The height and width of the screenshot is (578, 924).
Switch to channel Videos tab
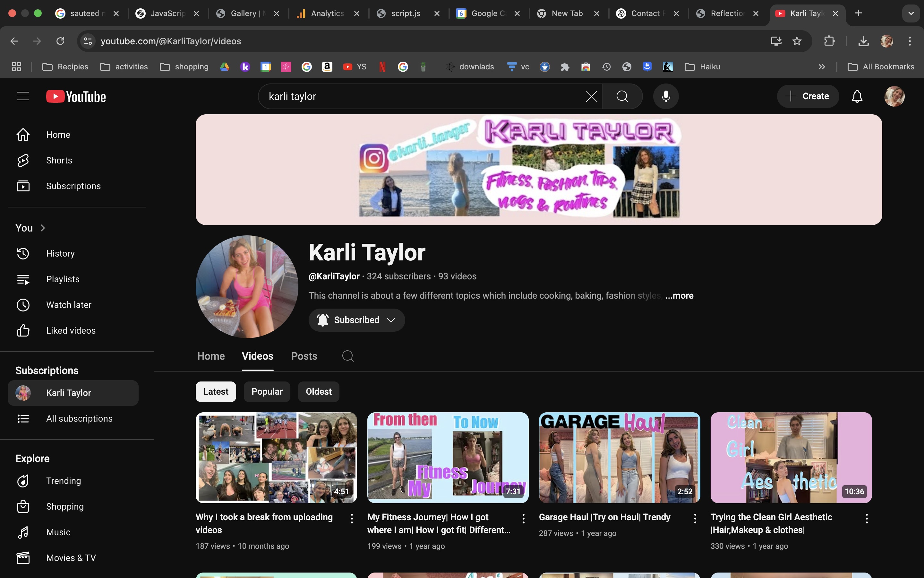[258, 356]
